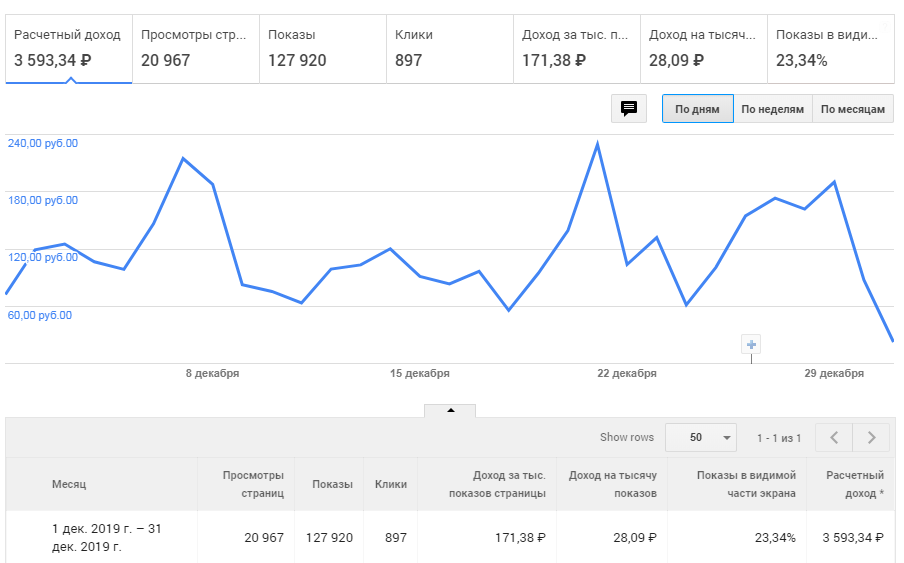Switch the chart to По месяцам view
The width and height of the screenshot is (904, 563).
(852, 109)
